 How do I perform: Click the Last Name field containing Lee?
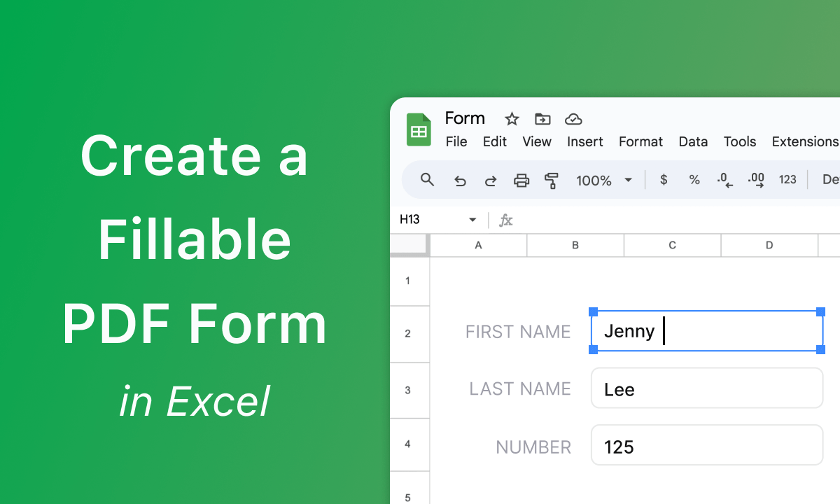click(706, 388)
